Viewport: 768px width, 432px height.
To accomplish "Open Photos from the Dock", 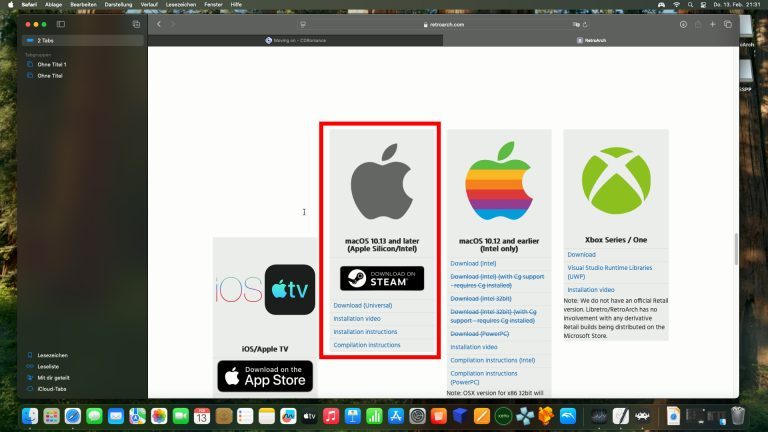I will point(159,416).
